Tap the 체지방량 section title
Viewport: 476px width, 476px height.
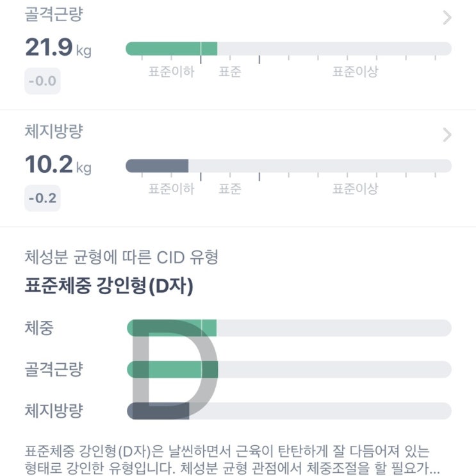pos(54,132)
